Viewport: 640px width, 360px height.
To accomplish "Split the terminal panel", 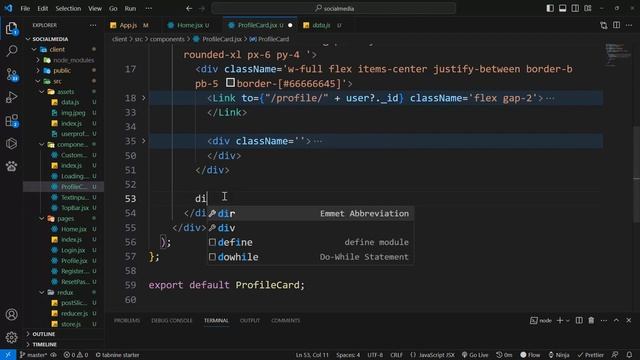I will (x=579, y=320).
